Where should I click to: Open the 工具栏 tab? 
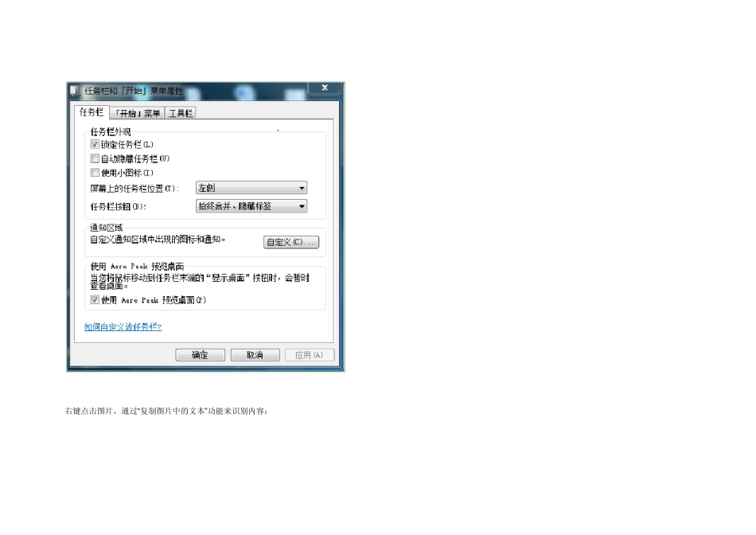point(181,113)
